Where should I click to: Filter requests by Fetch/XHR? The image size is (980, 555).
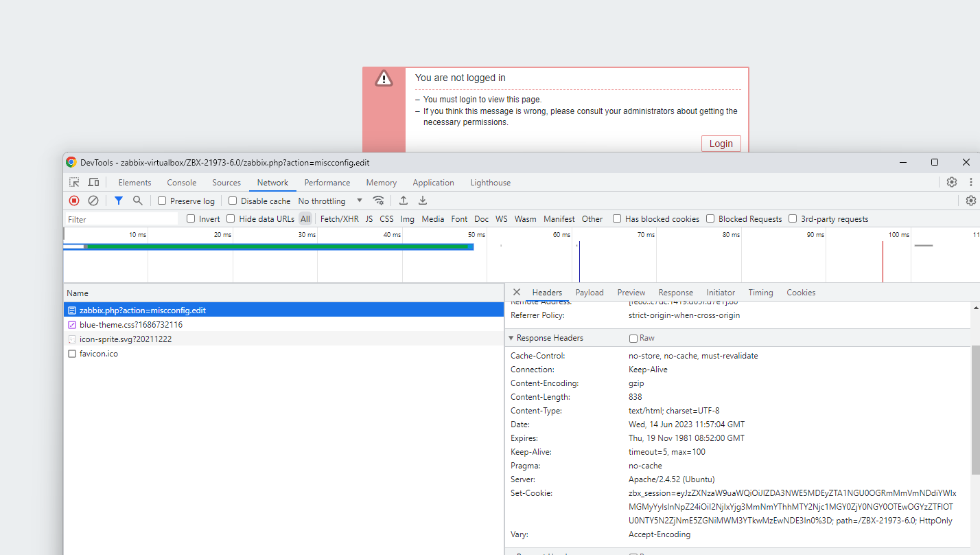tap(340, 219)
